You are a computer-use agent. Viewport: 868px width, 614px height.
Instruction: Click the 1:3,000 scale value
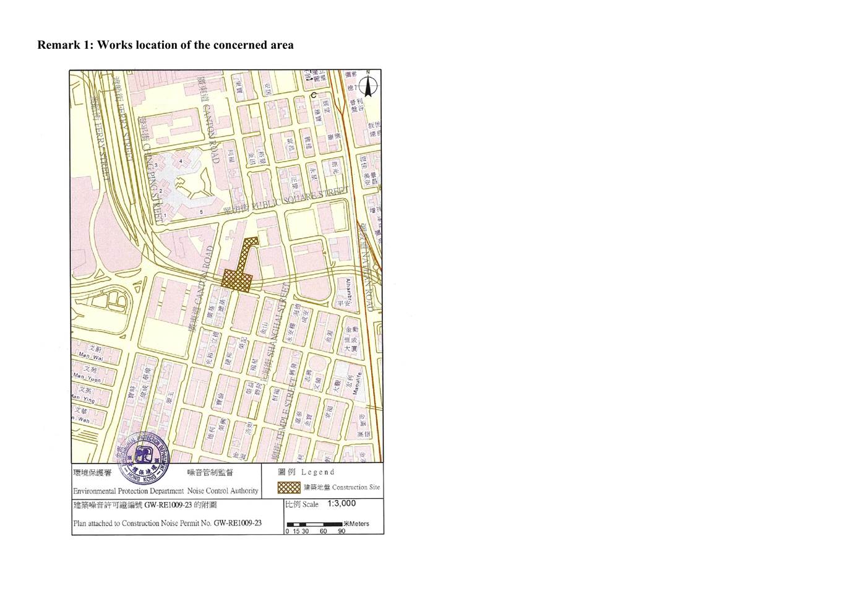click(342, 504)
